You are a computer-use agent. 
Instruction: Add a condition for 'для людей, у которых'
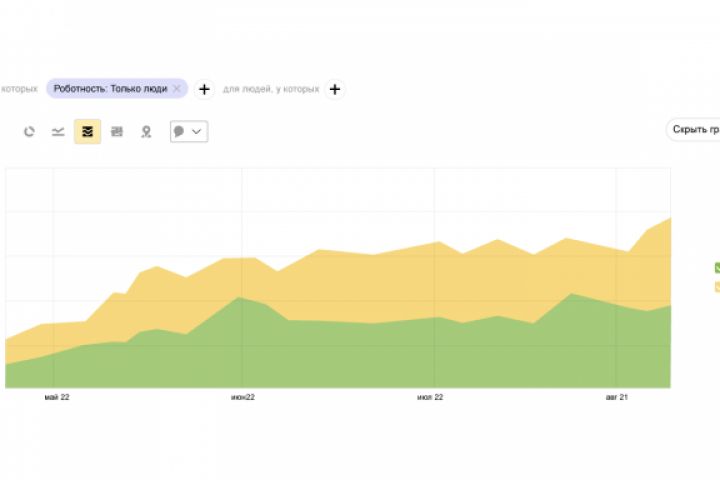click(335, 89)
